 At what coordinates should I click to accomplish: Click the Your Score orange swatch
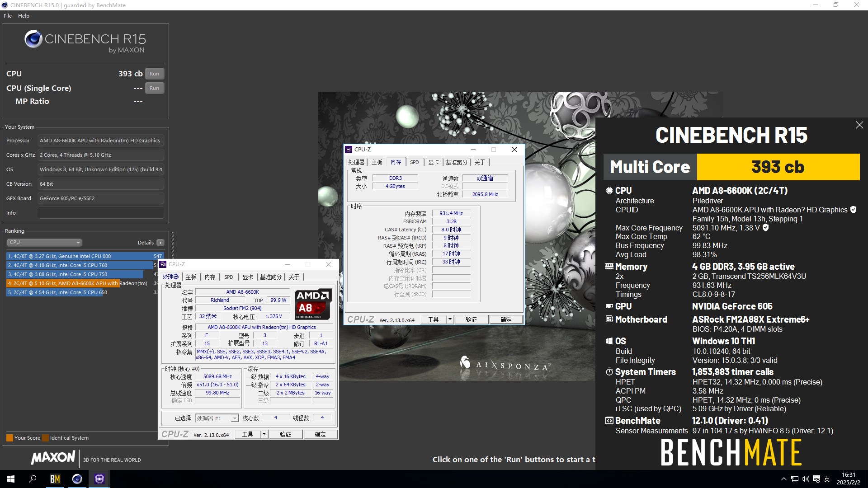coord(9,438)
